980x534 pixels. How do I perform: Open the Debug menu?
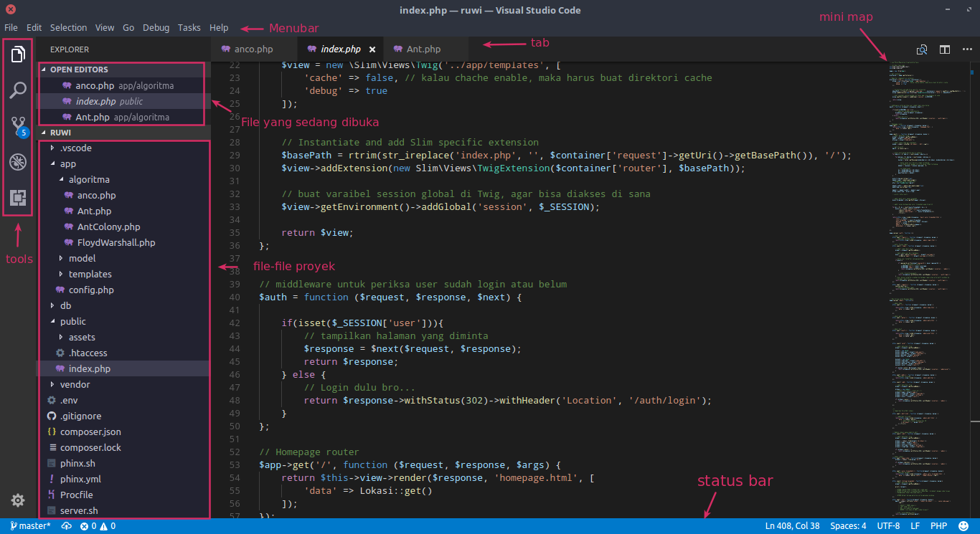156,27
